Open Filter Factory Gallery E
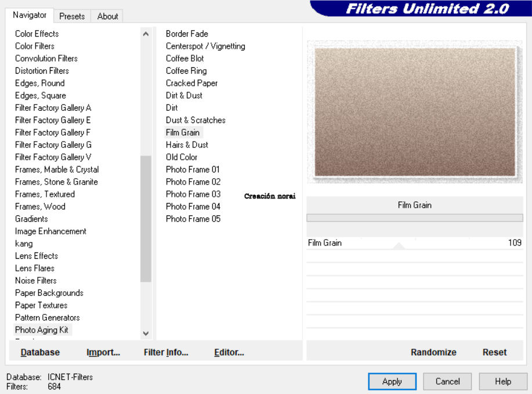 coord(53,120)
